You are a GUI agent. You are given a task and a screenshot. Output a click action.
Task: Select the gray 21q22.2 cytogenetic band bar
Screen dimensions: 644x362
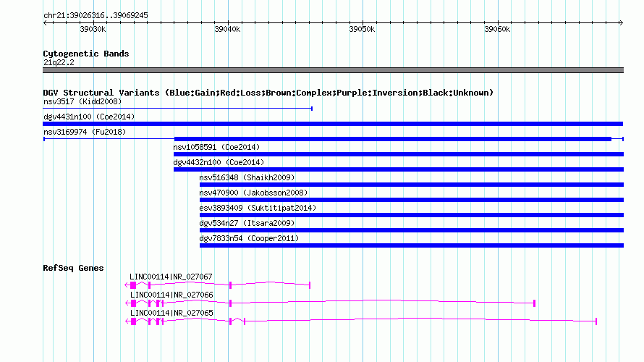(x=333, y=70)
